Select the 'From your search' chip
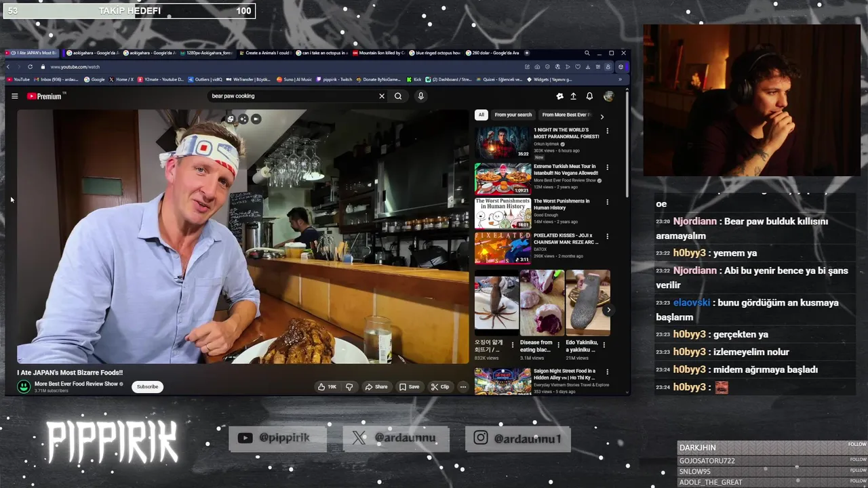868x488 pixels. (x=513, y=115)
